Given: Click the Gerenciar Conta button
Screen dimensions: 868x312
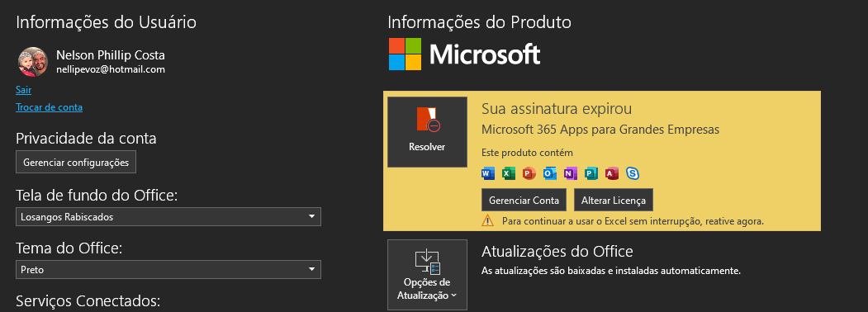Looking at the screenshot, I should click(524, 201).
